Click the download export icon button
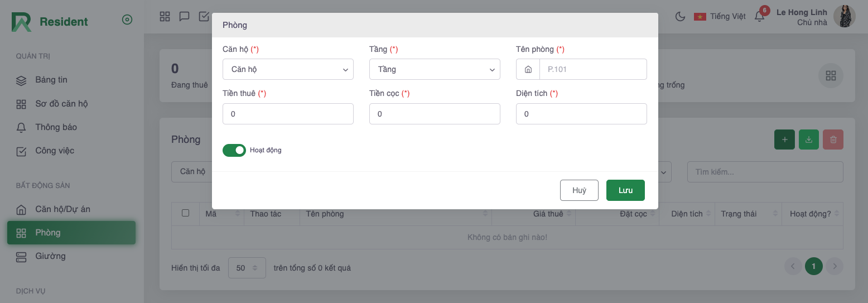The height and width of the screenshot is (303, 868). [x=809, y=140]
